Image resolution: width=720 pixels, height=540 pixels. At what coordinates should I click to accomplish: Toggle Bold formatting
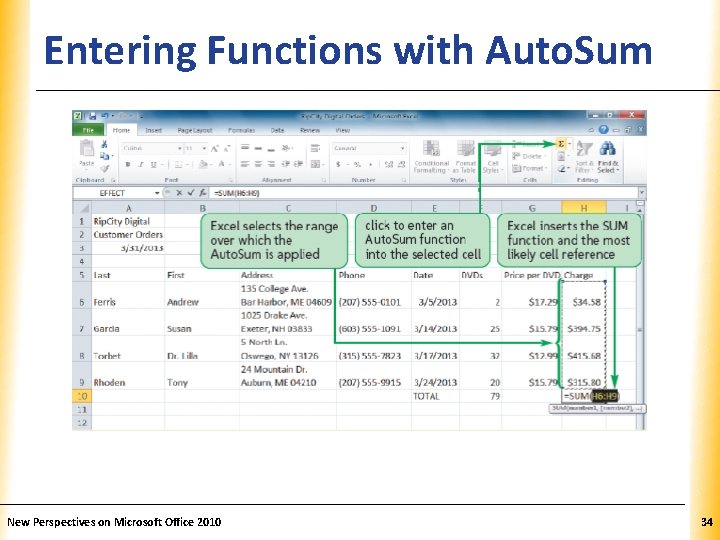pyautogui.click(x=128, y=164)
